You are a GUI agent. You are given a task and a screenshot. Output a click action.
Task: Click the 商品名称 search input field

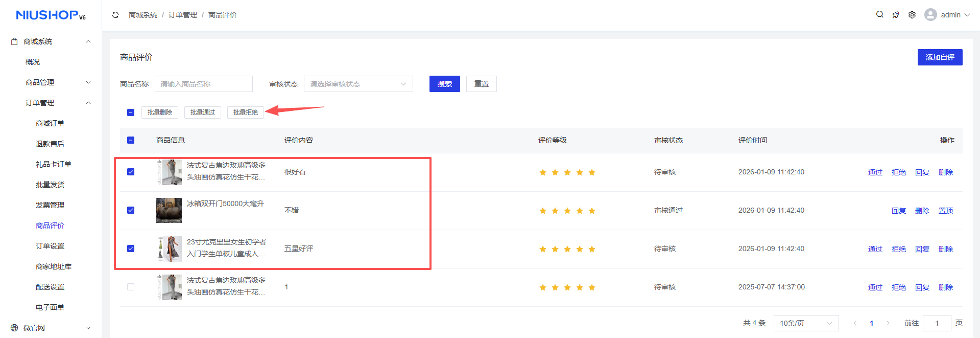(203, 84)
